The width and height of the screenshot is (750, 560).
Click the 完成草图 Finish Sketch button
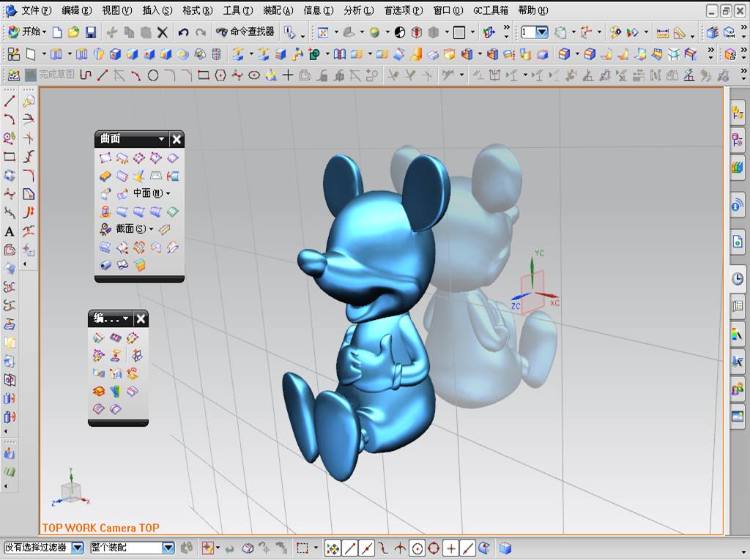click(x=50, y=75)
